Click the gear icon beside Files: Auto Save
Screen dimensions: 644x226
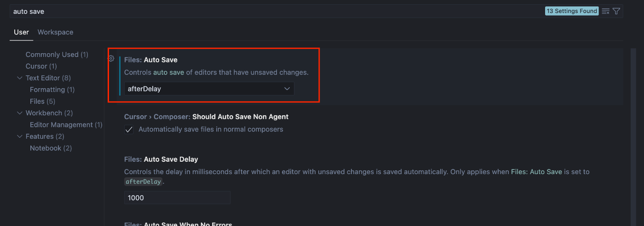pos(111,58)
